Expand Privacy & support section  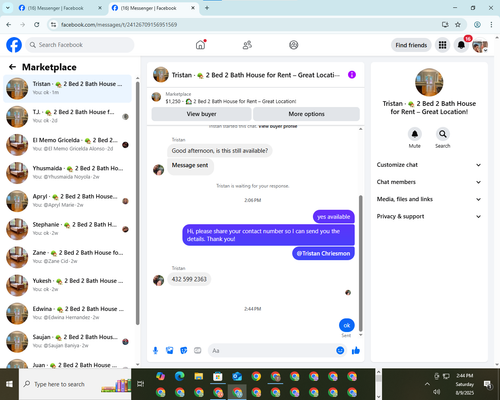click(429, 216)
